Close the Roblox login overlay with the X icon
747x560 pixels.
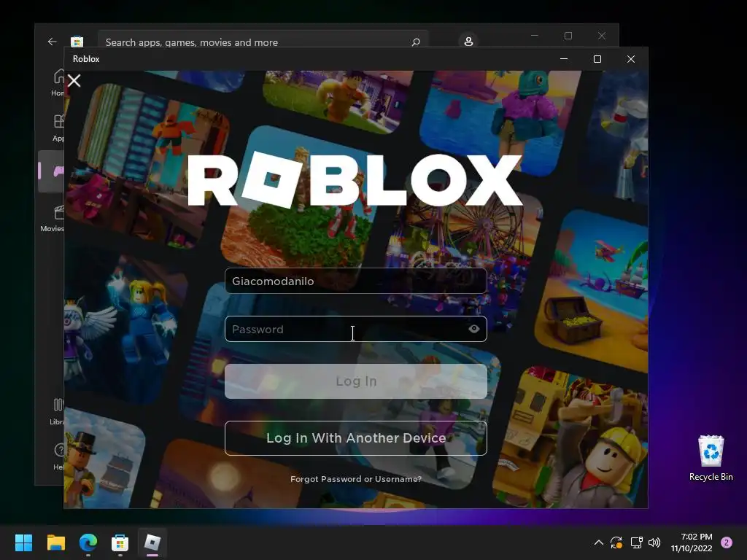74,80
